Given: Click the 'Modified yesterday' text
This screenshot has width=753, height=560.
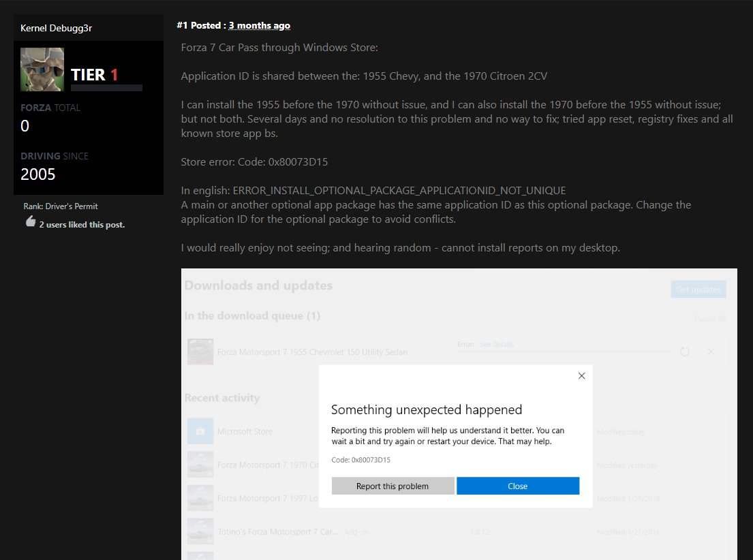Looking at the screenshot, I should coord(627,465).
